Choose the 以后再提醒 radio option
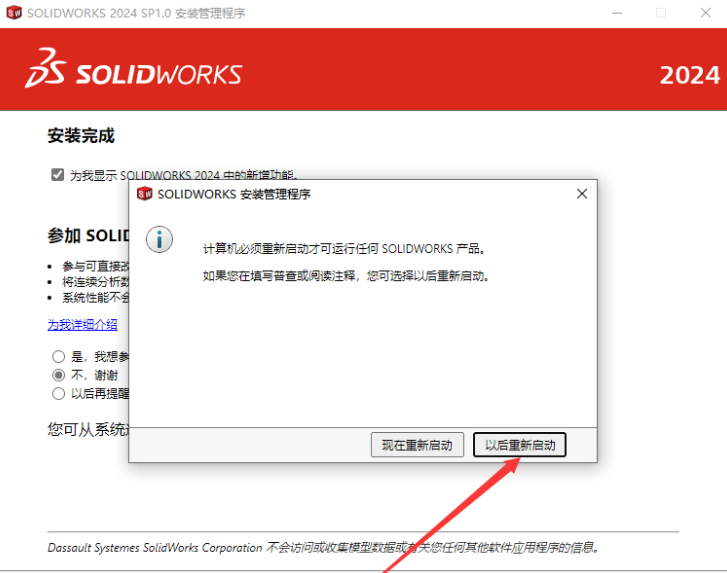Viewport: 727px width, 573px height. pos(58,393)
